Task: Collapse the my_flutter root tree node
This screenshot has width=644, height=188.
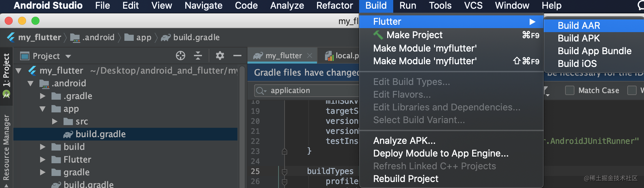Action: click(19, 71)
